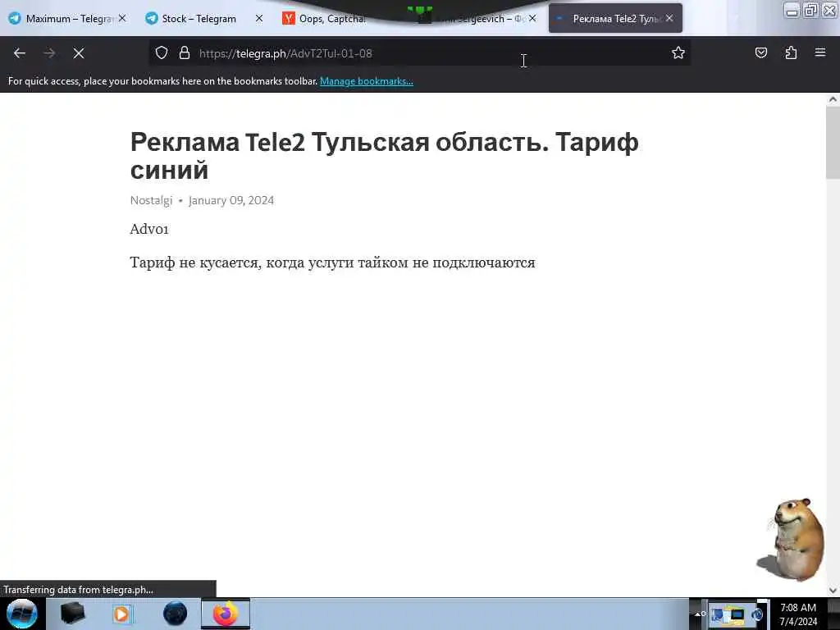Viewport: 840px width, 630px height.
Task: Open the tray clock showing 7:08 AM
Action: click(x=798, y=614)
